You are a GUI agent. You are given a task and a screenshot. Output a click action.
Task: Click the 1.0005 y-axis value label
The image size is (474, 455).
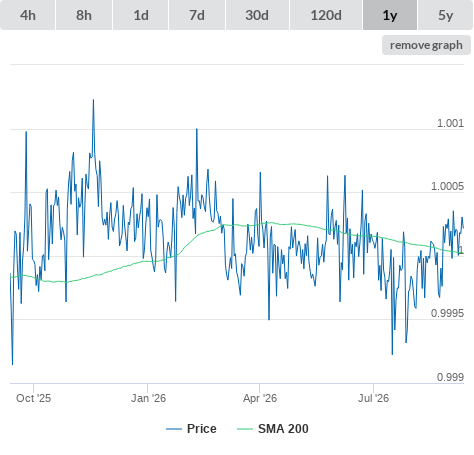447,186
